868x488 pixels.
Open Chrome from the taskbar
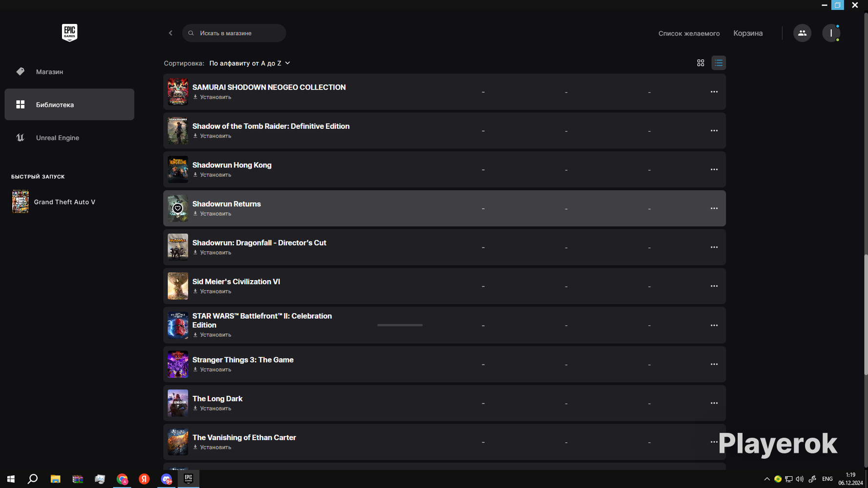(x=122, y=479)
